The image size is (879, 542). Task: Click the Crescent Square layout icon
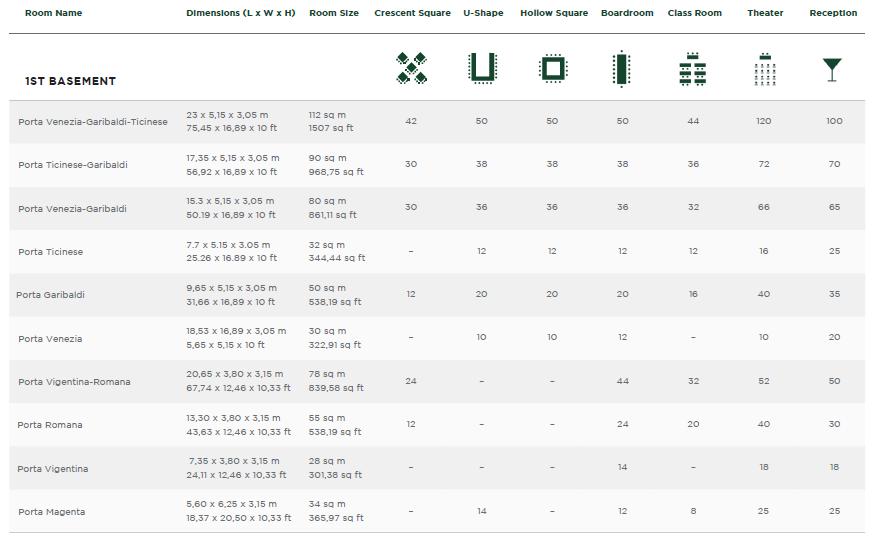pos(411,68)
